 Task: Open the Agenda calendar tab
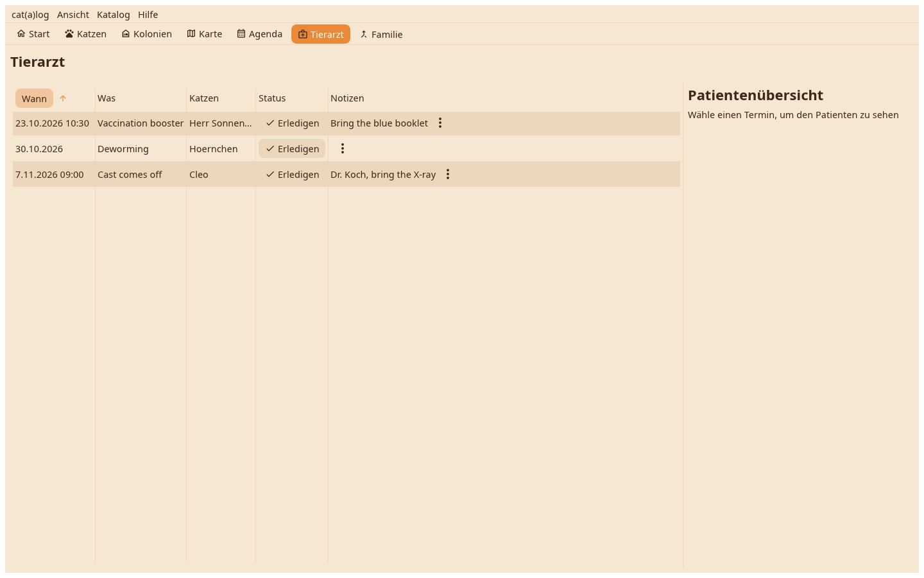coord(260,34)
